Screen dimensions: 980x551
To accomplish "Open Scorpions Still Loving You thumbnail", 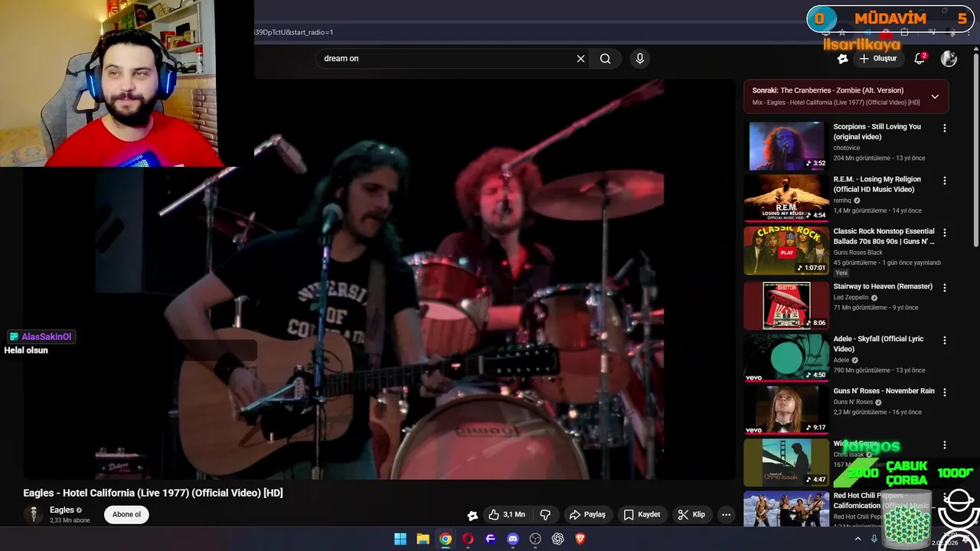I will [x=786, y=145].
